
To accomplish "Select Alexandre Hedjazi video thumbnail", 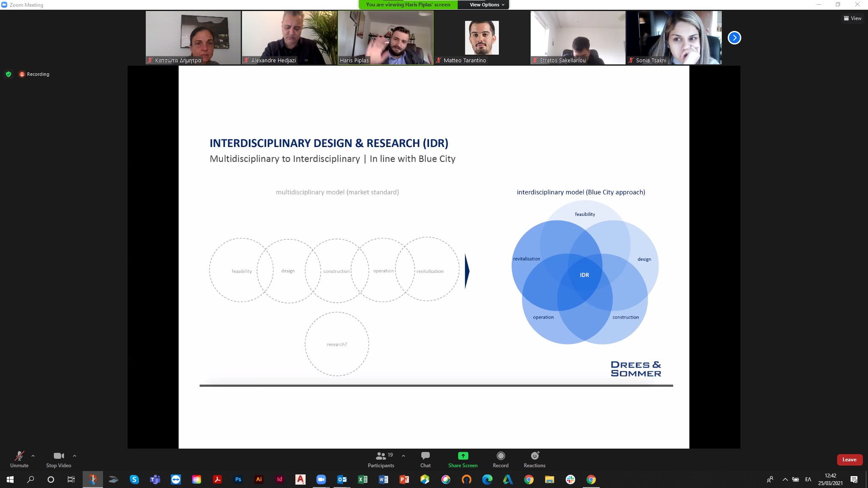I will click(x=289, y=38).
